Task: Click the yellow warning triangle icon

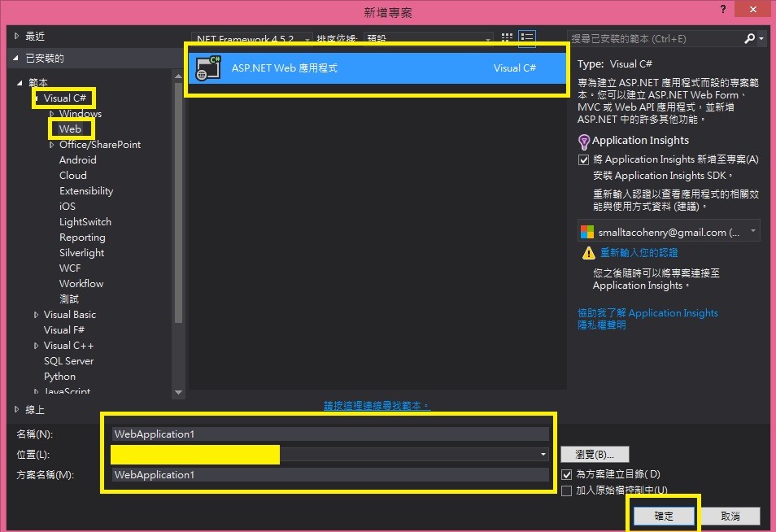Action: [588, 253]
